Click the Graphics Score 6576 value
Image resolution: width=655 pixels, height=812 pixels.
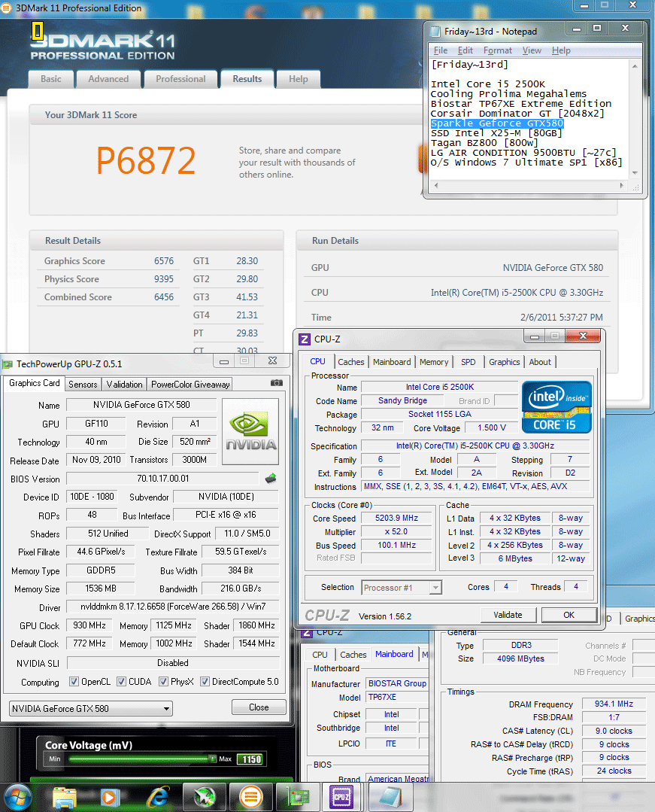point(163,261)
